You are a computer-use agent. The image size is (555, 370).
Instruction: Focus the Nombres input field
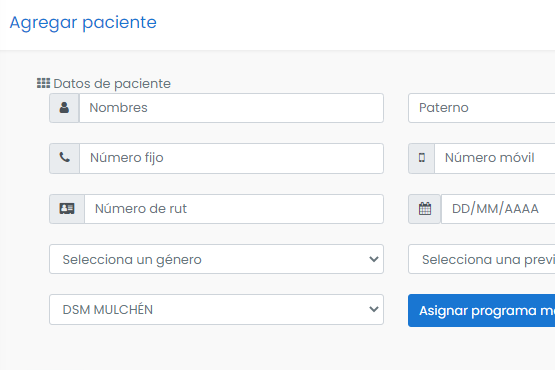[x=231, y=108]
